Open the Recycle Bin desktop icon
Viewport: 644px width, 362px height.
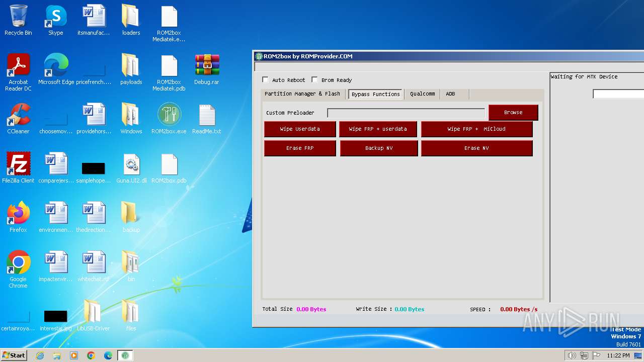click(18, 21)
